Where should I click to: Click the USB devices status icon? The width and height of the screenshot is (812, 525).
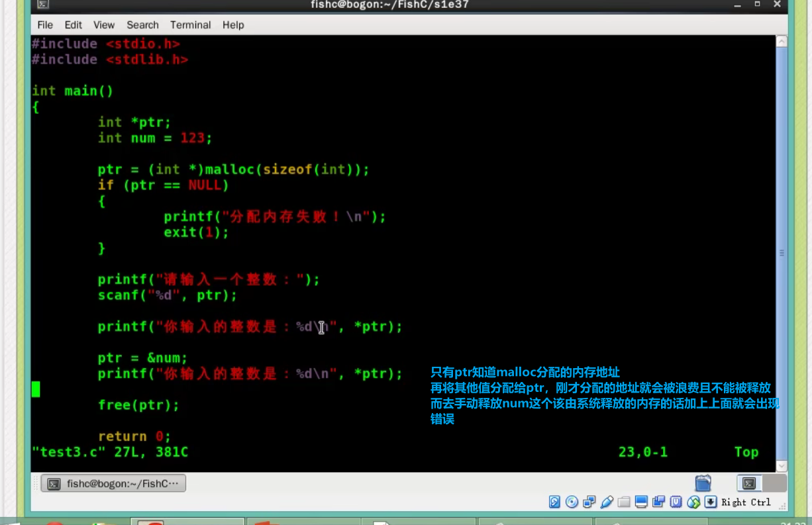[x=607, y=502]
